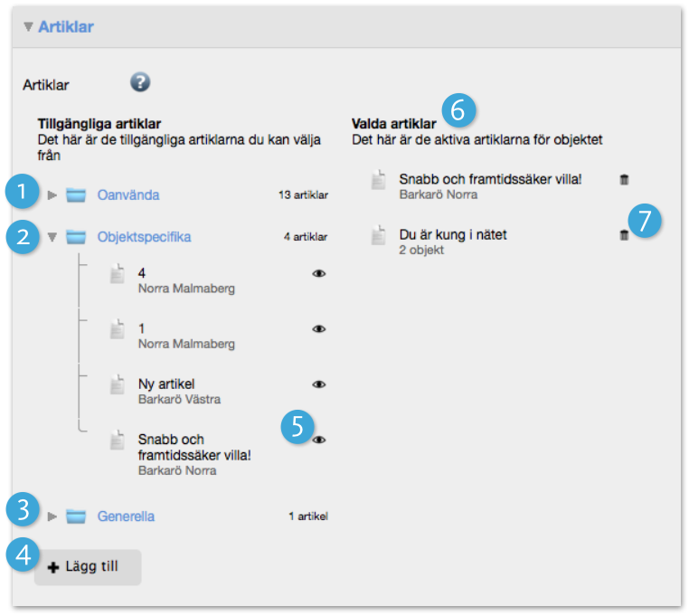This screenshot has height=616, width=689.
Task: Open the Generella folder link
Action: pyautogui.click(x=126, y=516)
